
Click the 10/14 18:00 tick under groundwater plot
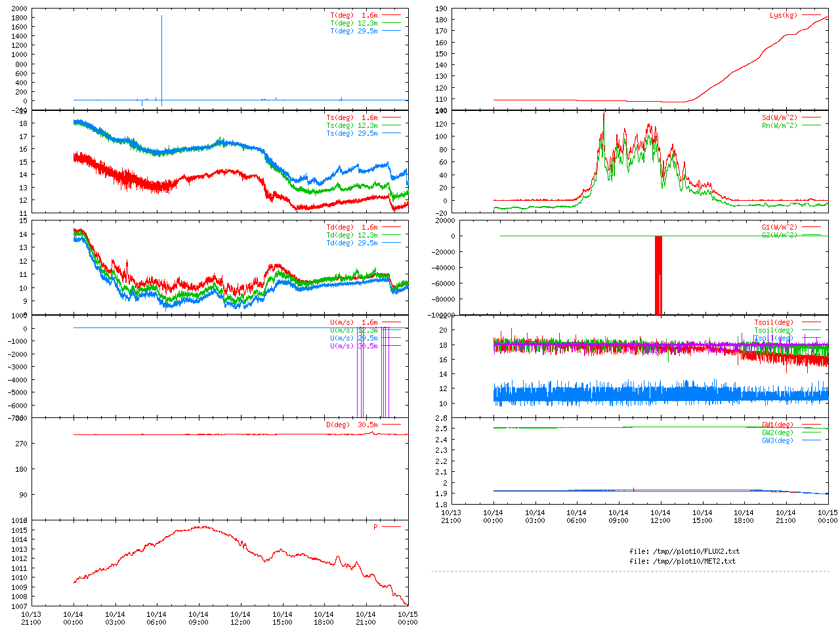click(x=744, y=516)
